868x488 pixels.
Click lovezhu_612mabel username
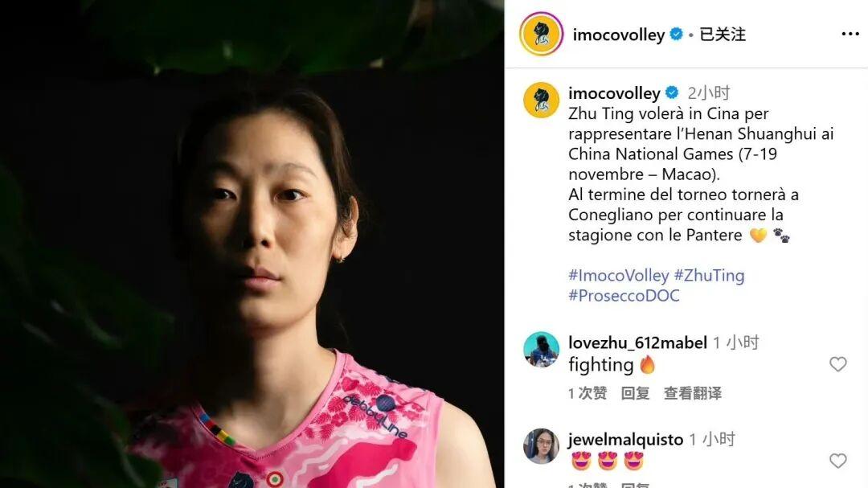coord(637,342)
